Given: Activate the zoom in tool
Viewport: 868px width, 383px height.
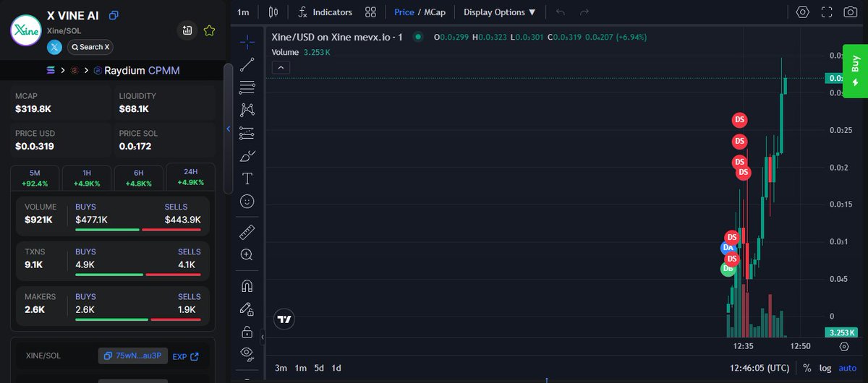Looking at the screenshot, I should pyautogui.click(x=247, y=255).
